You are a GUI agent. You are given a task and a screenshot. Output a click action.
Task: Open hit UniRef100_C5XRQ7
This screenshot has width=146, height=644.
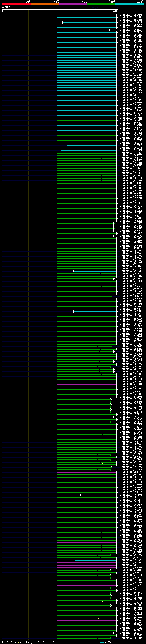[x=131, y=70]
